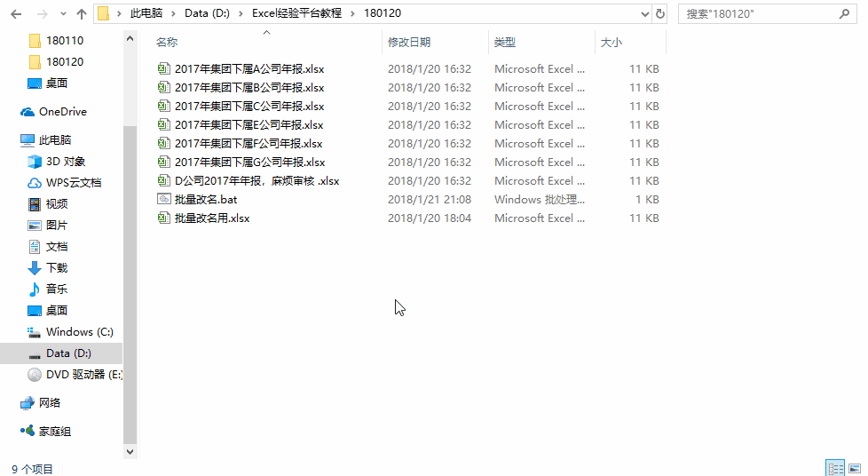
Task: Select file 2017年集团下属A公司年报.xlsx
Action: [249, 68]
